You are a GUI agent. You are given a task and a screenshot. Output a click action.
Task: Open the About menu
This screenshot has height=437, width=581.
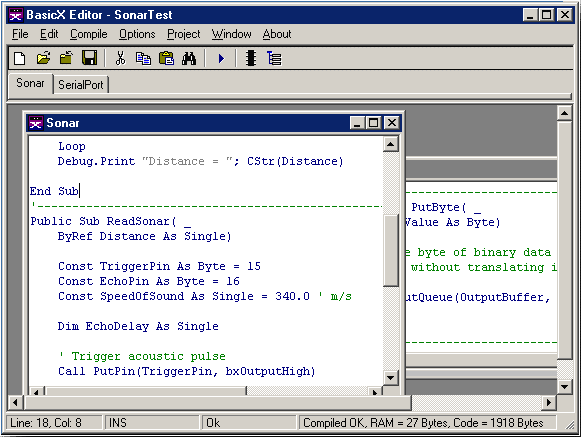coord(277,34)
